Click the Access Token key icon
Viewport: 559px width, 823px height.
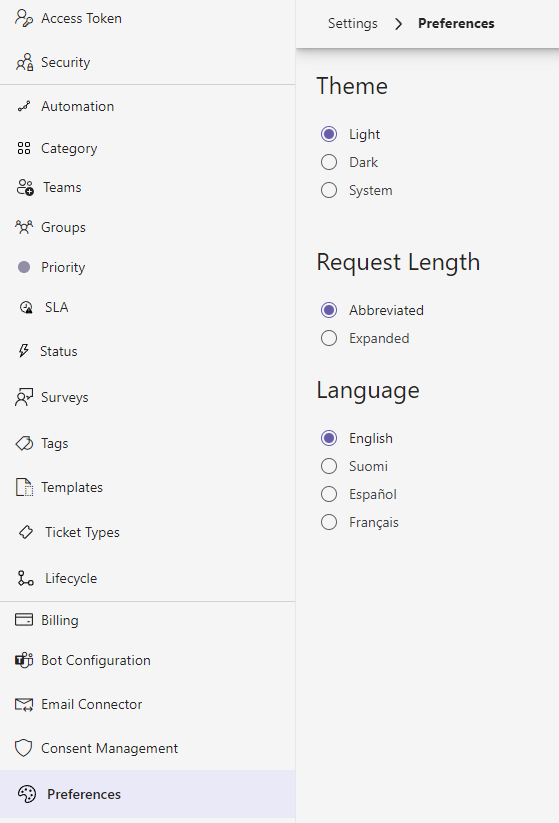tap(24, 18)
